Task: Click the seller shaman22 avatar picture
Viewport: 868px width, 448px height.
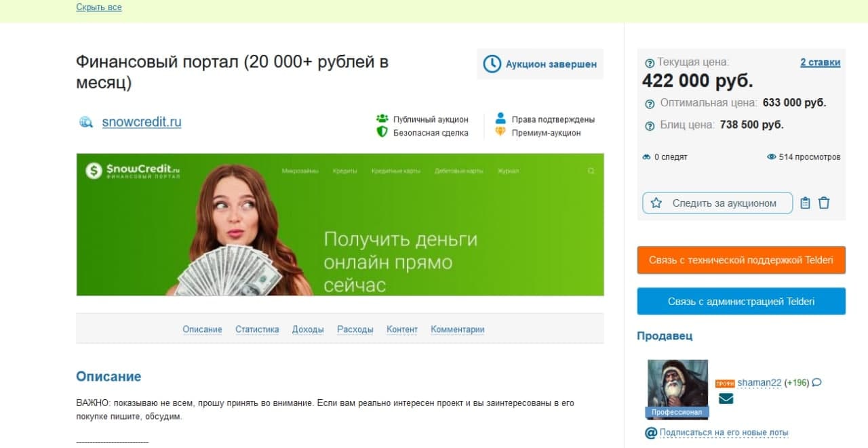Action: 678,384
